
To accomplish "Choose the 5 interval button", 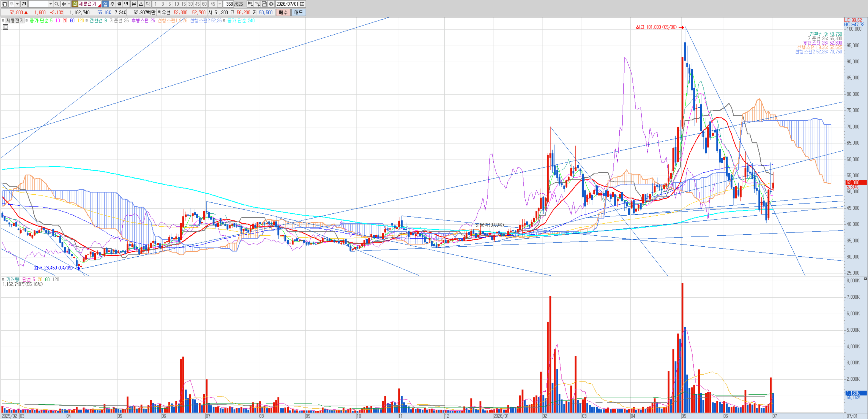I will pyautogui.click(x=170, y=4).
